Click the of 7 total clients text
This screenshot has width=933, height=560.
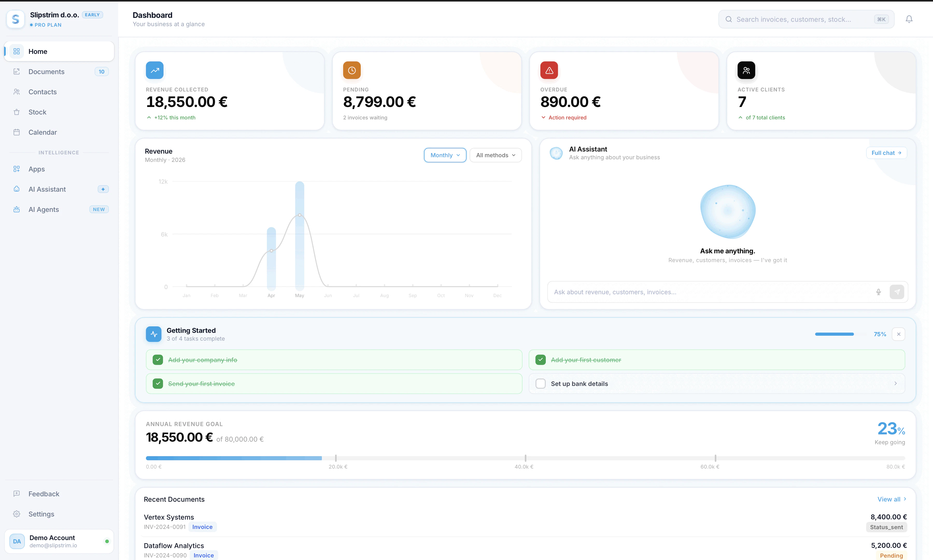tap(765, 117)
